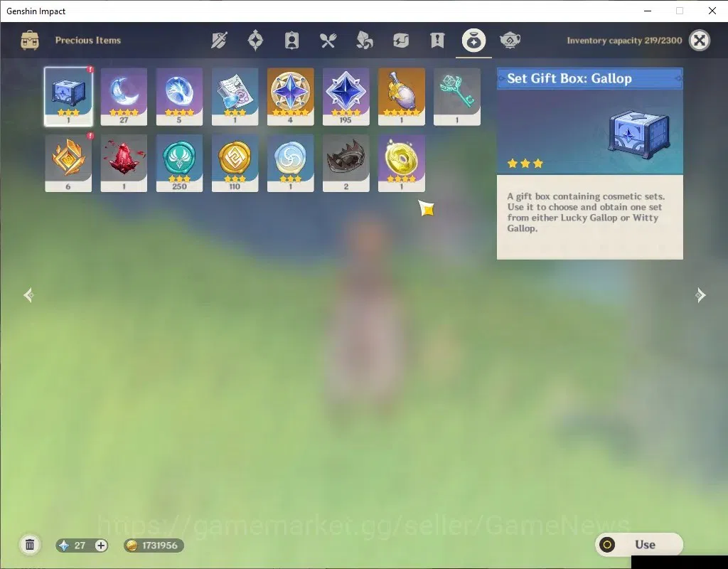Image resolution: width=728 pixels, height=569 pixels.
Task: Select the blue orb item with count 5
Action: pos(179,97)
